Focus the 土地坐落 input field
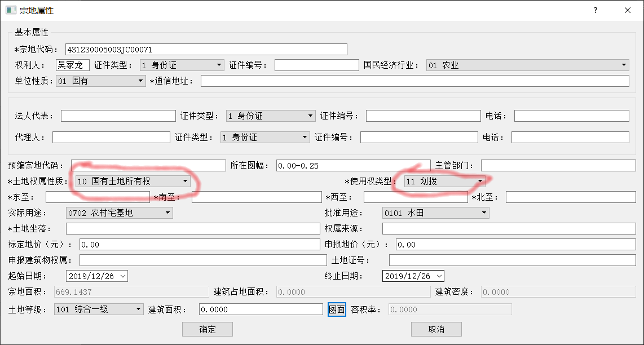Viewport: 644px width, 345px height. pyautogui.click(x=193, y=228)
